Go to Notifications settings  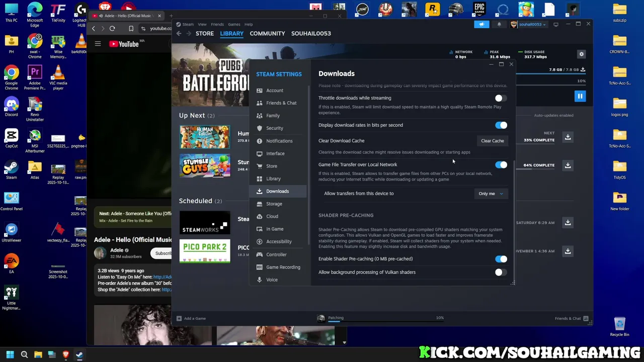[x=278, y=141]
